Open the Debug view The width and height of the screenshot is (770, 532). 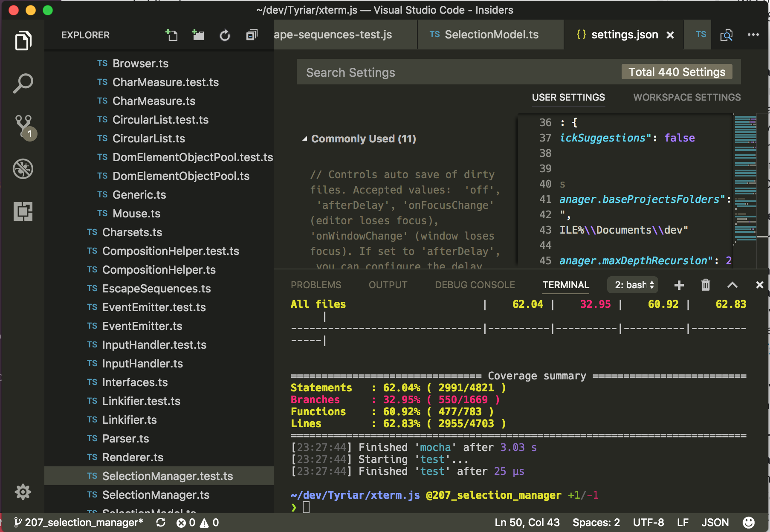click(23, 168)
